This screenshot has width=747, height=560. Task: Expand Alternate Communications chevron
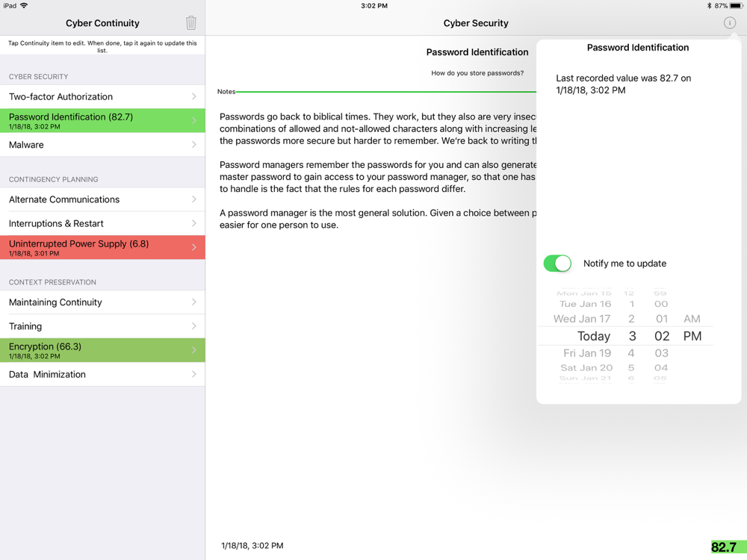click(194, 199)
